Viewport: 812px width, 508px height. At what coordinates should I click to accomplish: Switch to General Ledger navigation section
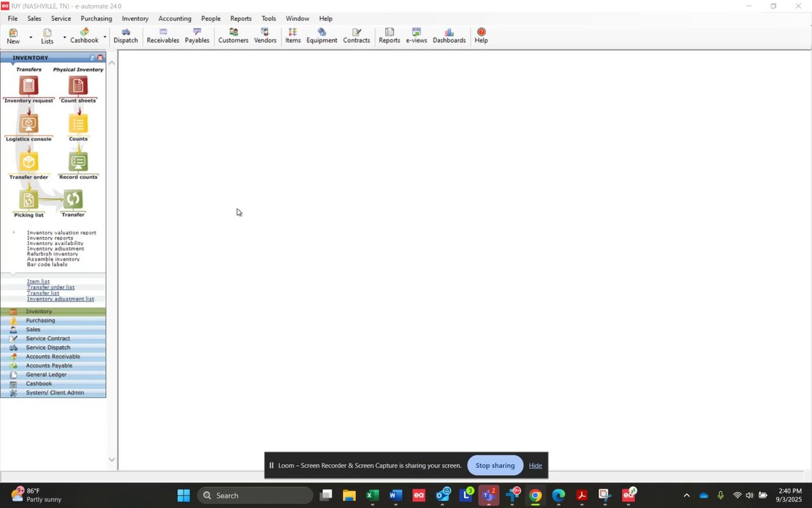point(53,375)
